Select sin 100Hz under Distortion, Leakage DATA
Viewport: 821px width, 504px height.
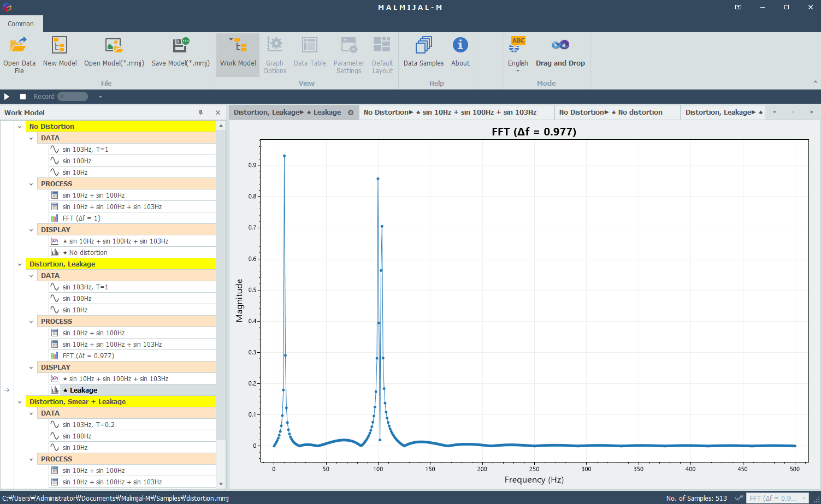[132, 299]
